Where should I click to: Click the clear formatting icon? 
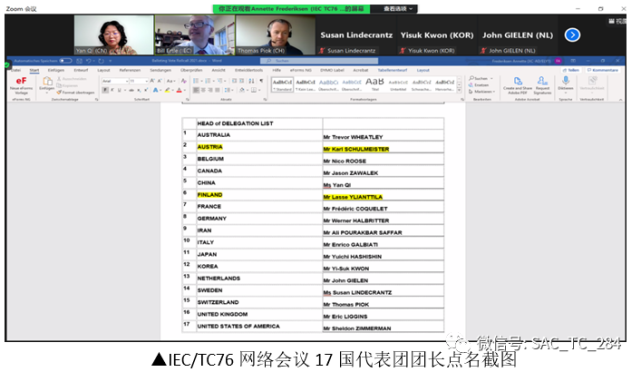(184, 81)
